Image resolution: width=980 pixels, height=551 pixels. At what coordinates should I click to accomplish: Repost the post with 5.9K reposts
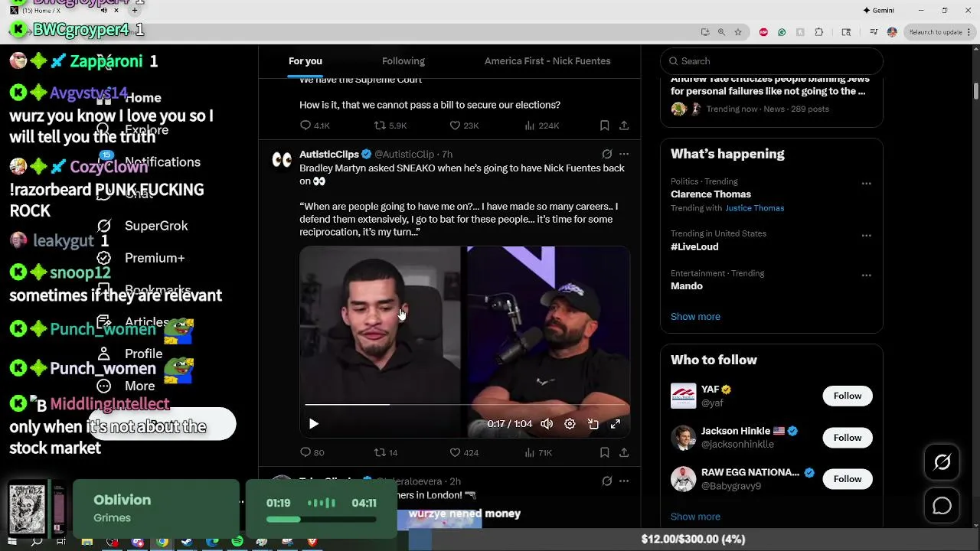[390, 126]
